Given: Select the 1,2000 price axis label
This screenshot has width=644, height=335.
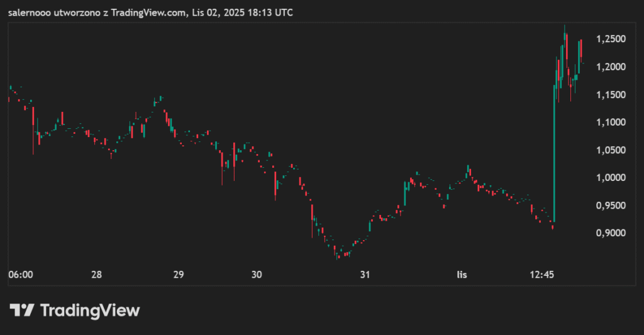Looking at the screenshot, I should (x=610, y=67).
